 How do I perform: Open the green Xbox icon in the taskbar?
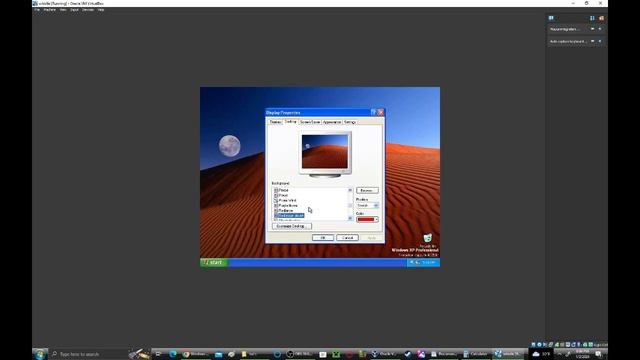pyautogui.click(x=336, y=354)
